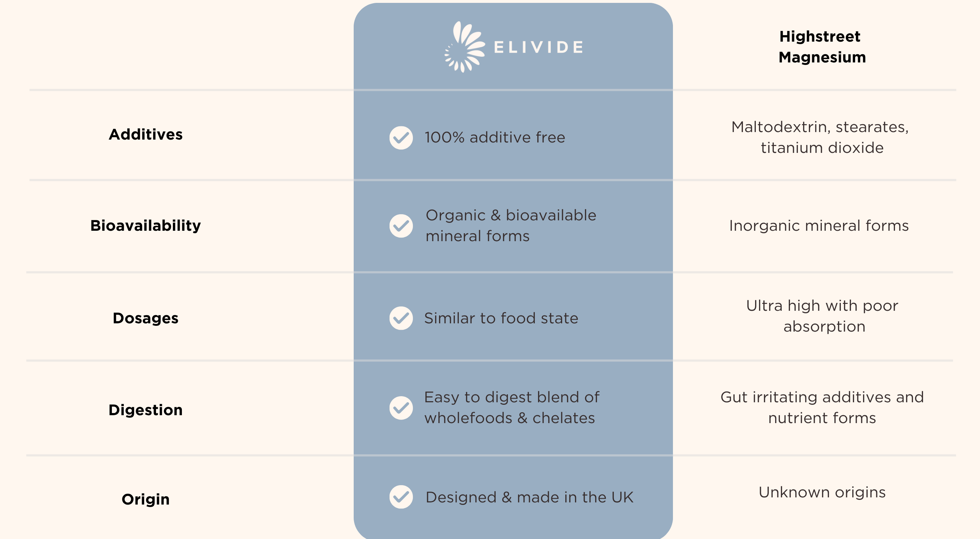980x539 pixels.
Task: Click the checkmark beside Organic & bioavailable
Action: pyautogui.click(x=401, y=226)
